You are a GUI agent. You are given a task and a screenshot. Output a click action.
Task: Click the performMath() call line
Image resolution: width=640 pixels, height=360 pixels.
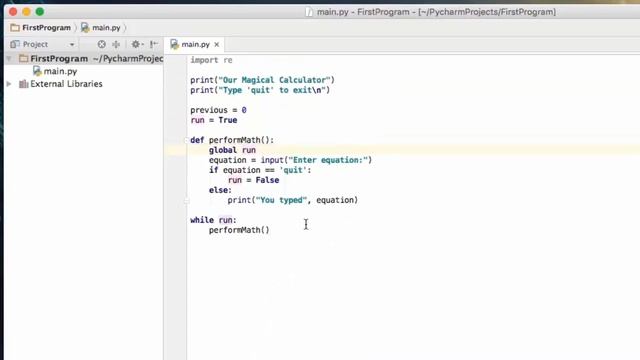point(239,230)
